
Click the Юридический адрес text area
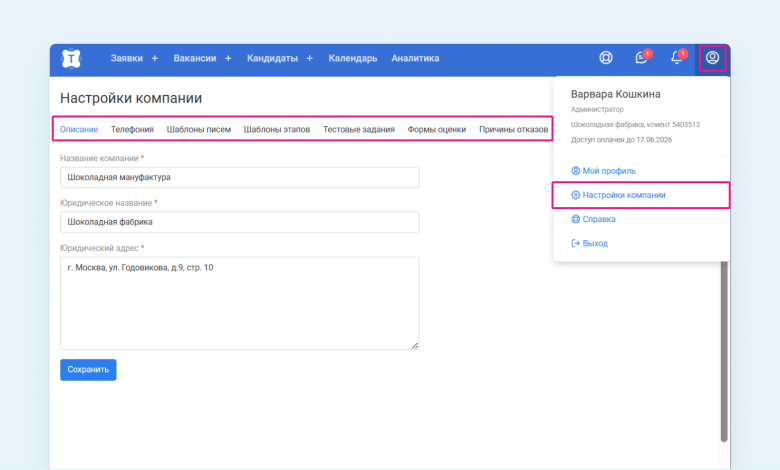pyautogui.click(x=239, y=303)
